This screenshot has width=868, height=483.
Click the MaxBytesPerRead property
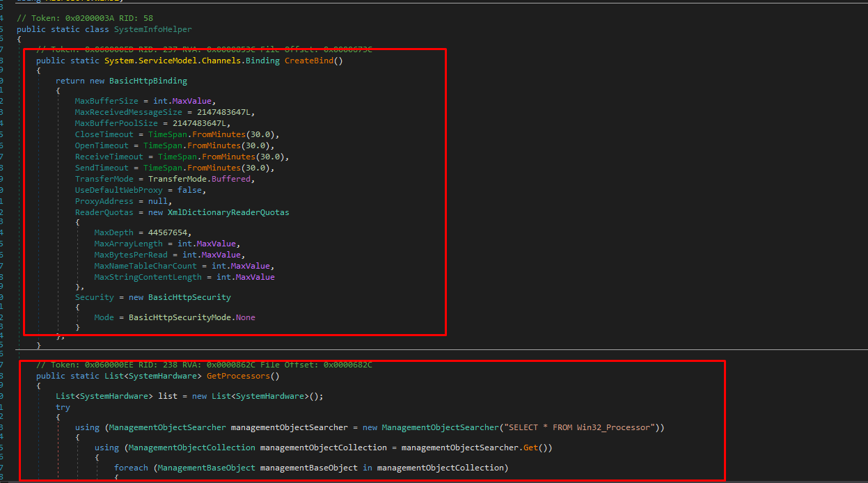coord(131,255)
